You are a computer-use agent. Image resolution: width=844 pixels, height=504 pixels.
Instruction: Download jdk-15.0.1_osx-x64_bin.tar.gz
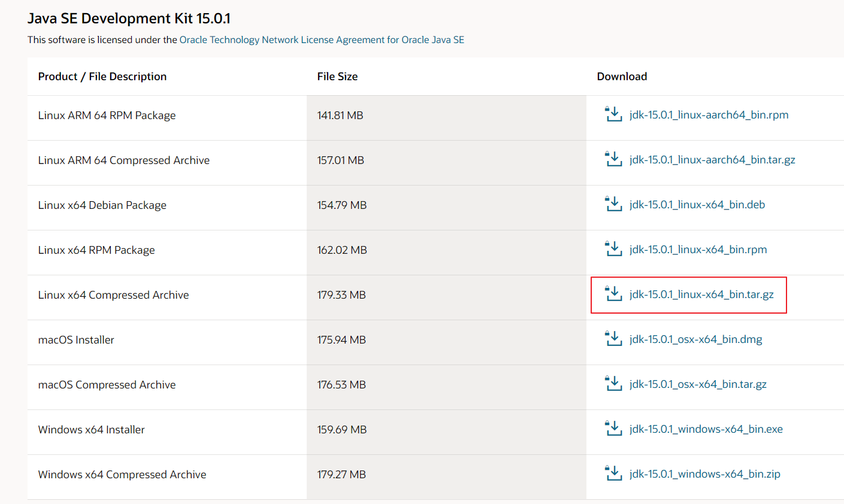tap(698, 384)
